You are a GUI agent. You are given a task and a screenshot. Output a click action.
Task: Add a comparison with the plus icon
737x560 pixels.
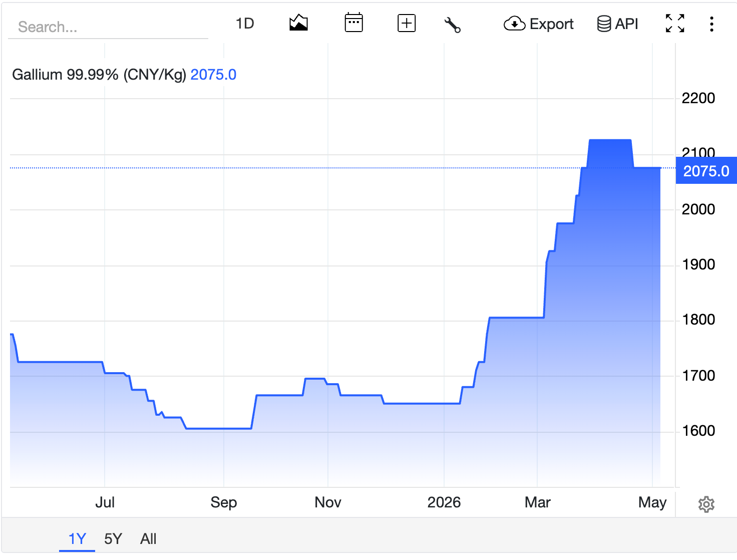click(407, 24)
